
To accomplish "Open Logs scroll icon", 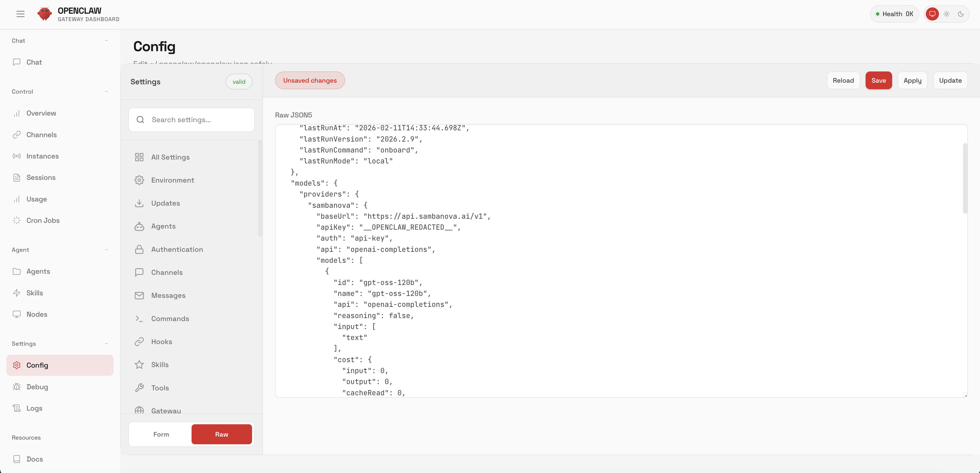I will pos(17,408).
